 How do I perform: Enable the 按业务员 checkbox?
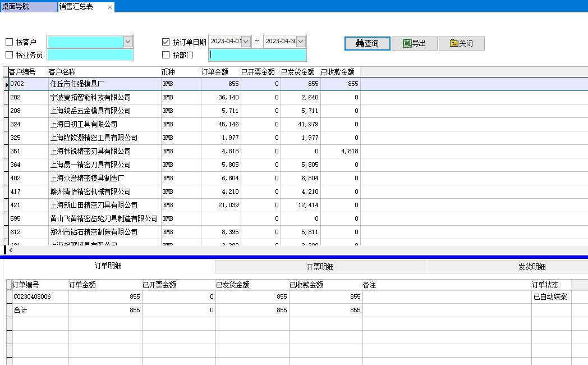(10, 54)
